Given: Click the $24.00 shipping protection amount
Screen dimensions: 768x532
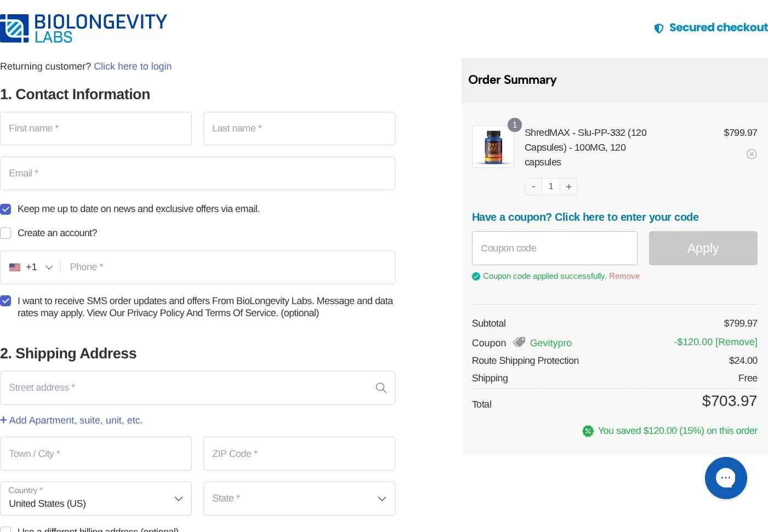Looking at the screenshot, I should tap(743, 361).
